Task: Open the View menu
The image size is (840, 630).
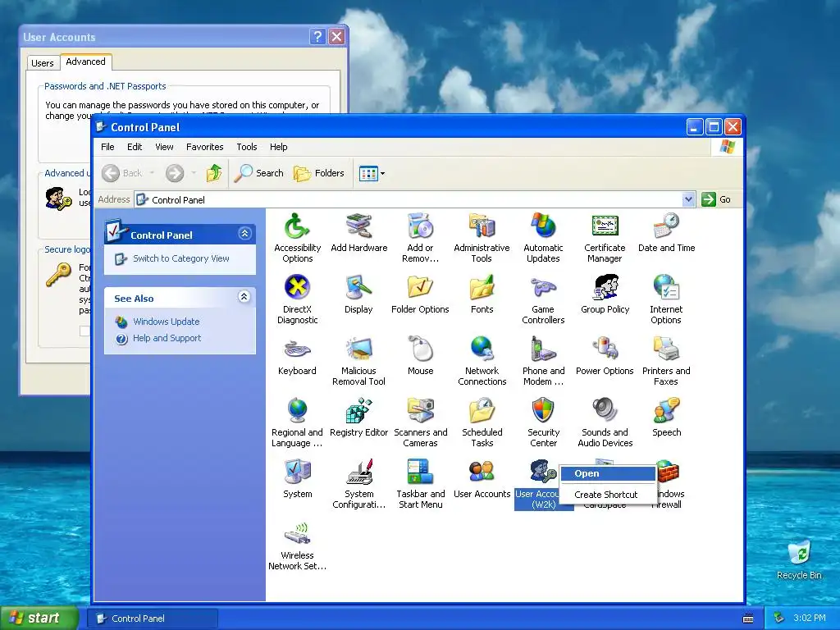Action: pos(164,147)
